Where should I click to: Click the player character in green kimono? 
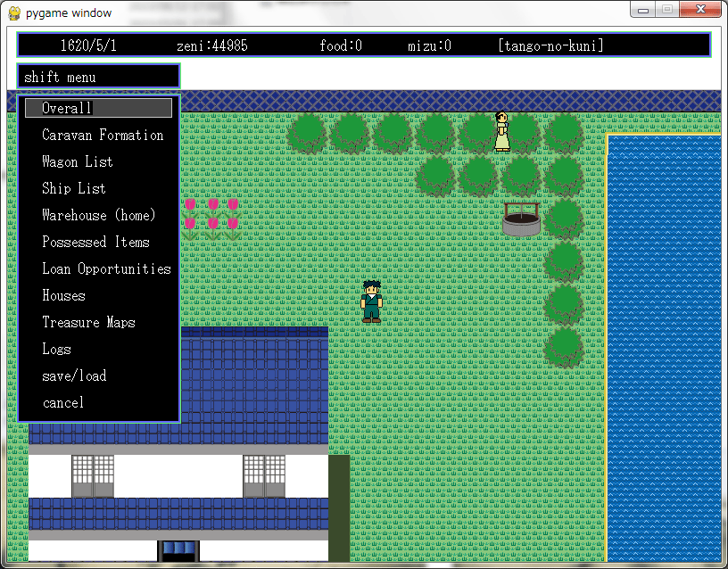(371, 301)
